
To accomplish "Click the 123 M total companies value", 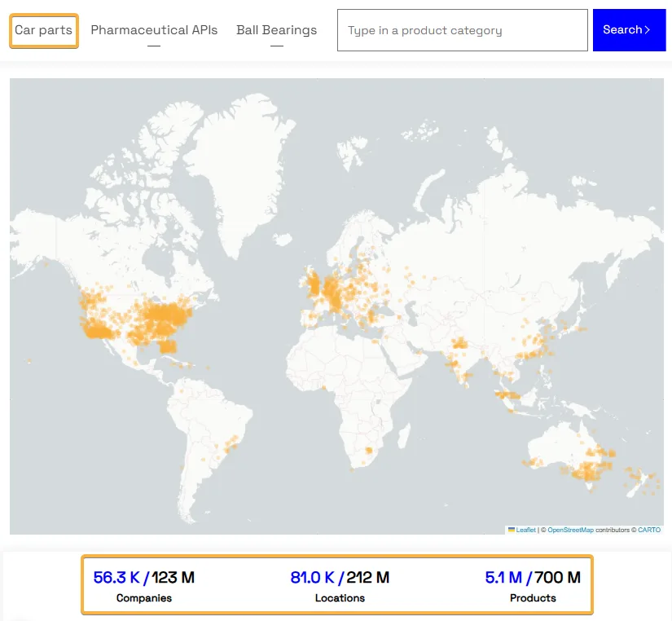I will (x=173, y=578).
